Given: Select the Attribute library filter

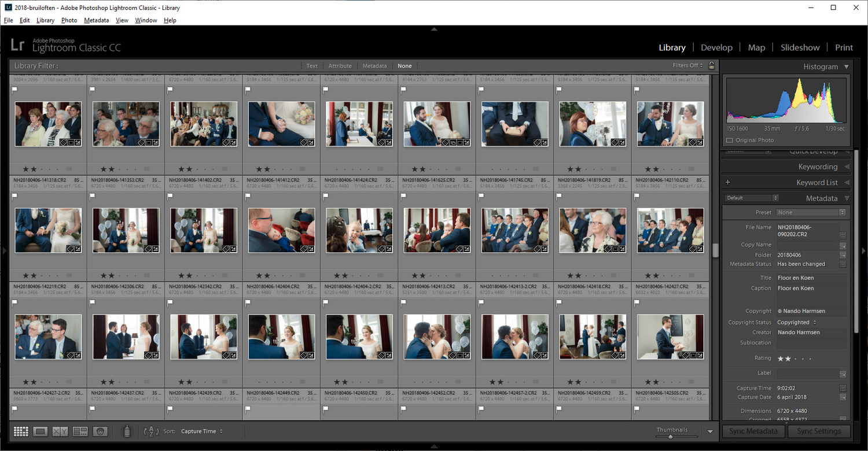Looking at the screenshot, I should (x=340, y=66).
